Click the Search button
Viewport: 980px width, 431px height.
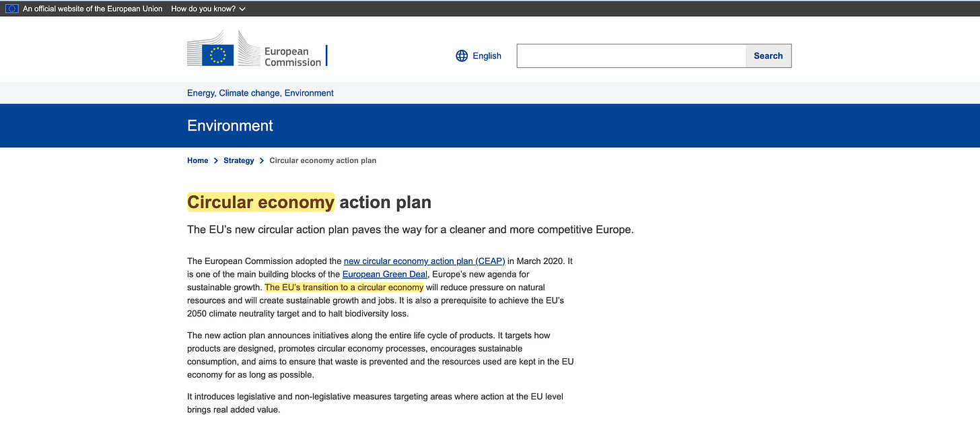pos(768,56)
